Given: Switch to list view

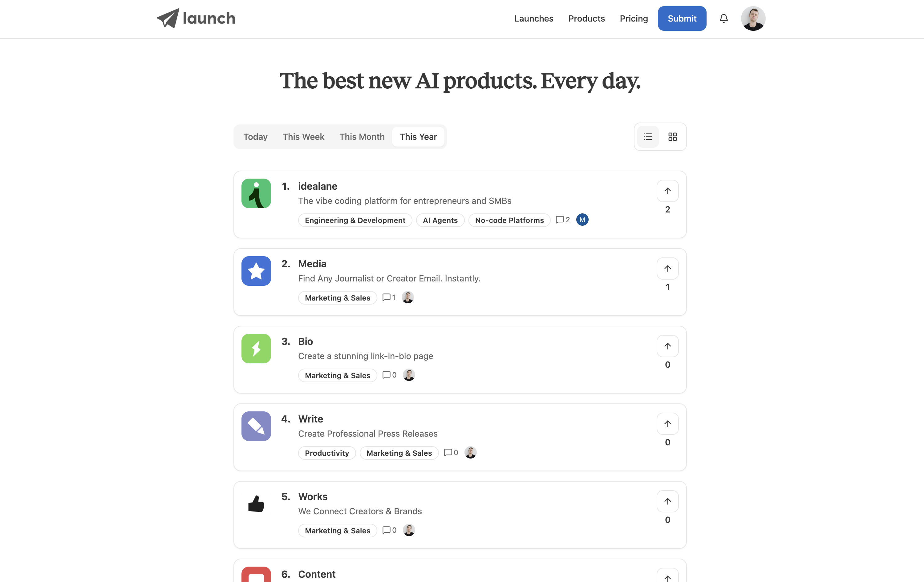Looking at the screenshot, I should pyautogui.click(x=648, y=137).
